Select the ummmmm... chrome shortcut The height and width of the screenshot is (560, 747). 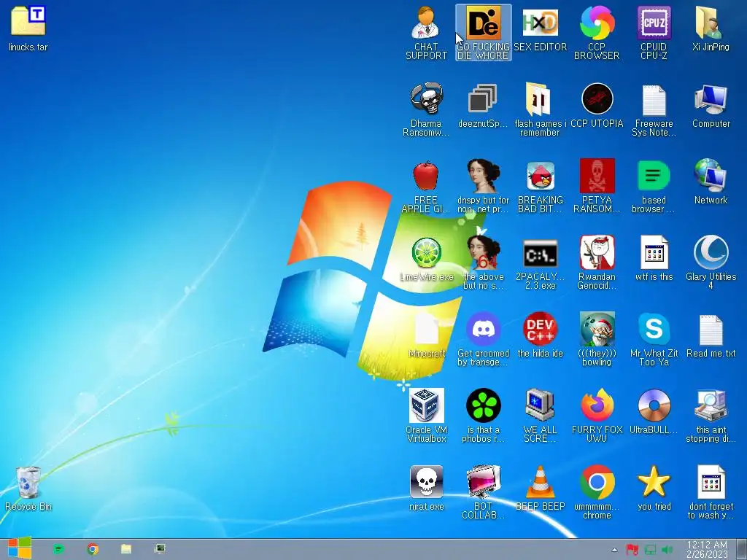[597, 483]
